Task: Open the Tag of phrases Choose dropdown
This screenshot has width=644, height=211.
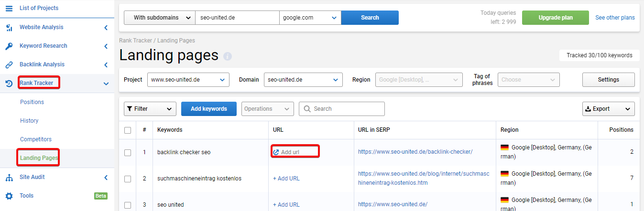Action: (x=528, y=80)
